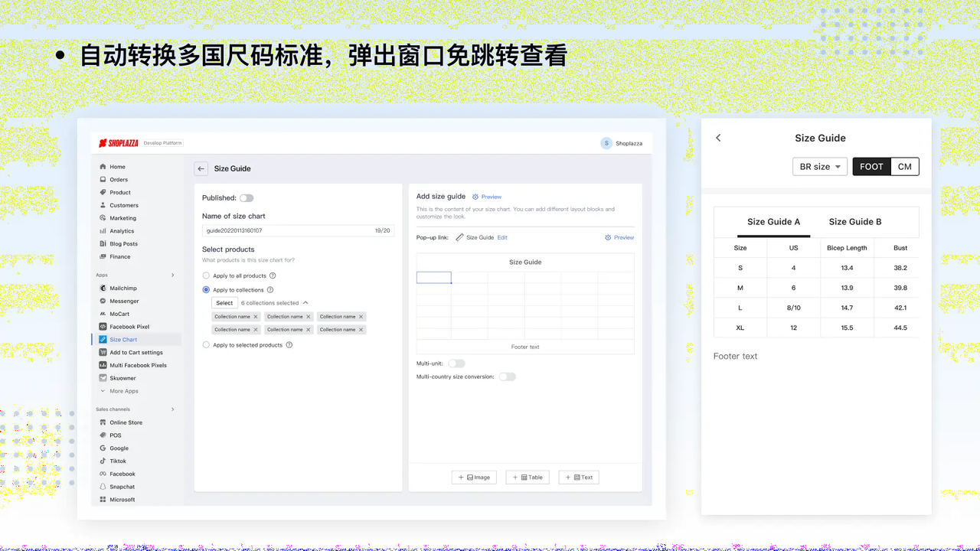Enable the Multi-unit switch
The width and height of the screenshot is (980, 551).
tap(456, 364)
